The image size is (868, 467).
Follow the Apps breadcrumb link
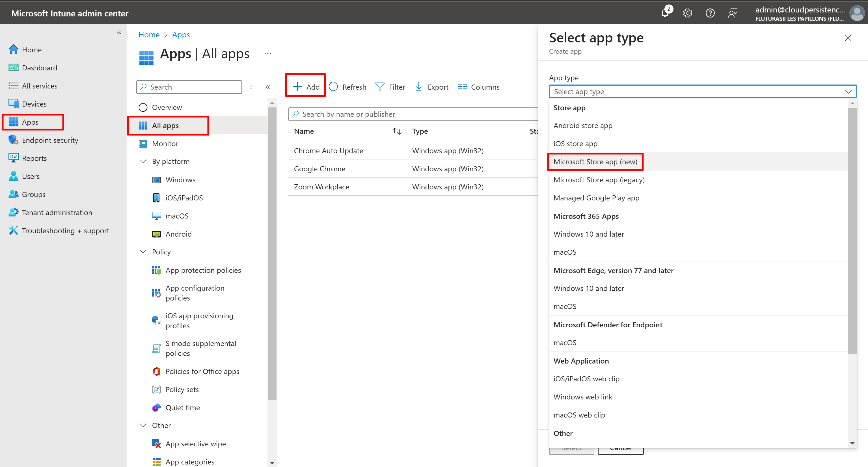pyautogui.click(x=181, y=35)
